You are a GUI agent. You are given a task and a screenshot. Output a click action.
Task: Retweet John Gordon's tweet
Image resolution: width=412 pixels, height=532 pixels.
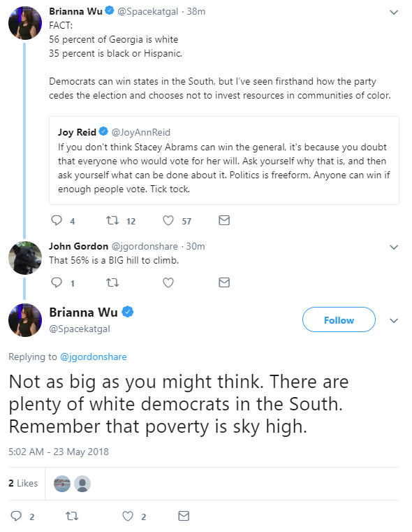tap(112, 282)
